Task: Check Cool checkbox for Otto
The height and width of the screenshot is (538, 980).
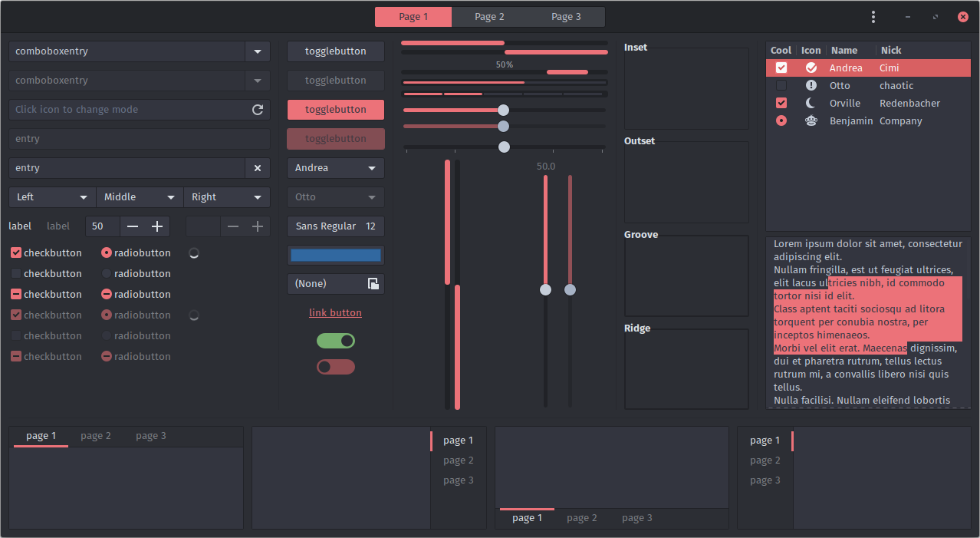Action: 781,85
